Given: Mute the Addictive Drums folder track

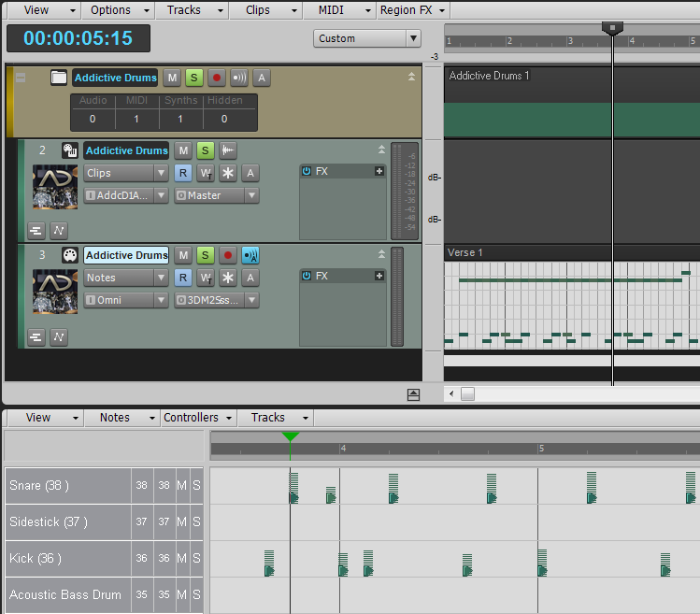Looking at the screenshot, I should (x=172, y=78).
